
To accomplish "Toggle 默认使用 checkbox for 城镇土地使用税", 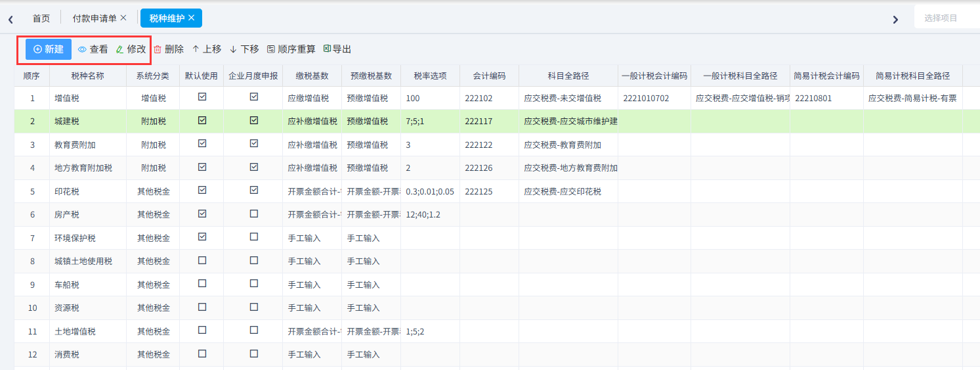I will tap(202, 260).
